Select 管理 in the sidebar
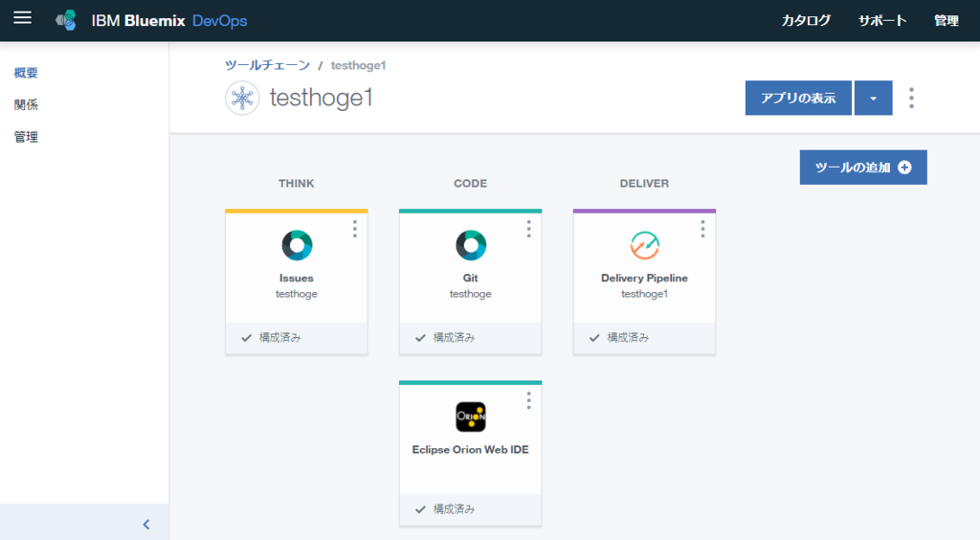The height and width of the screenshot is (540, 980). 26,137
